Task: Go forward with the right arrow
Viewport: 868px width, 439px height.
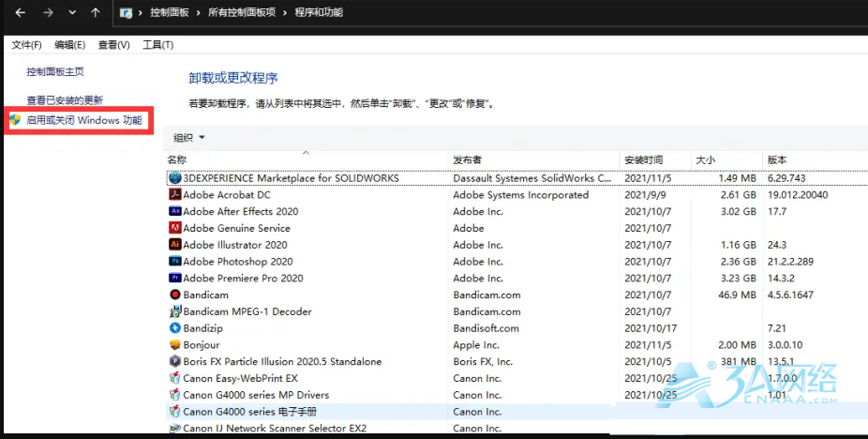Action: [x=48, y=12]
